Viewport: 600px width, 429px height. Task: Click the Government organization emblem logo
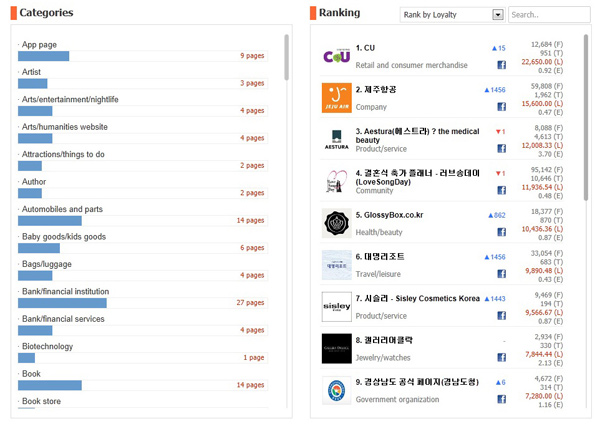click(x=336, y=390)
